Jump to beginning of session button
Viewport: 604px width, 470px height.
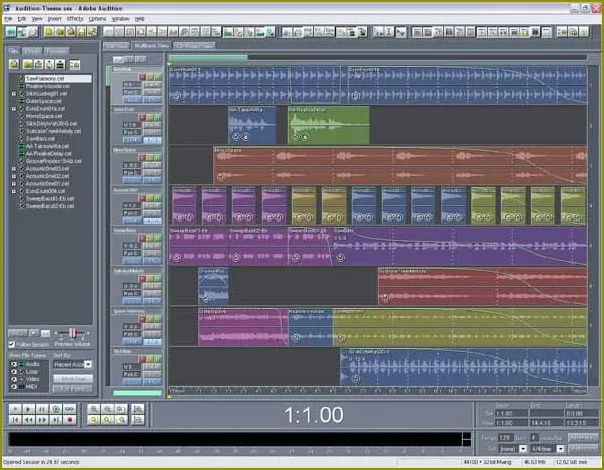[x=15, y=420]
